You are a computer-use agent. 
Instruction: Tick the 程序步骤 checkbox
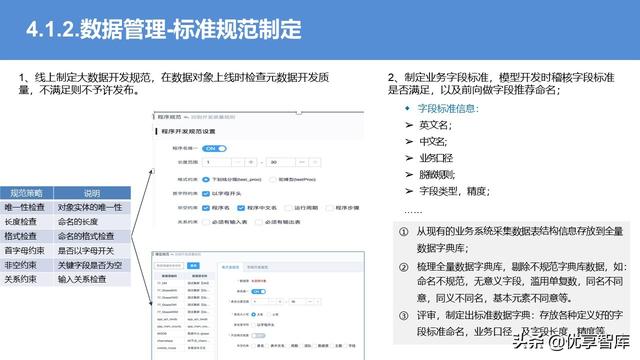pyautogui.click(x=330, y=208)
